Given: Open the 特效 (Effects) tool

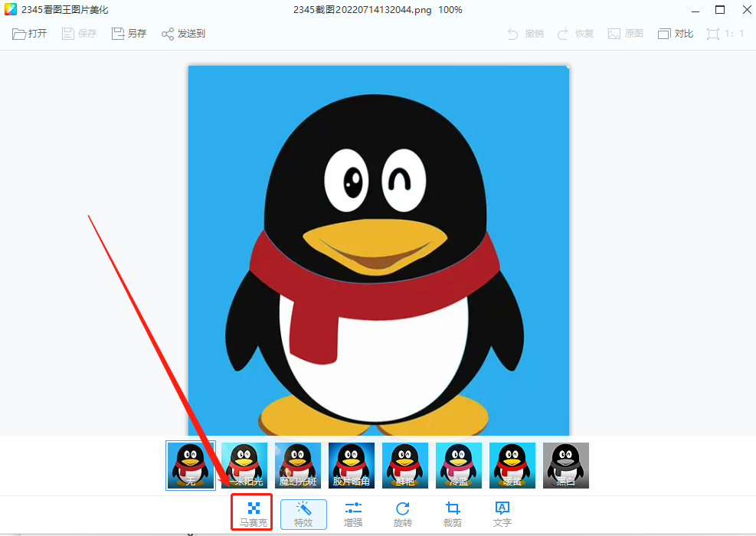Looking at the screenshot, I should coord(303,514).
